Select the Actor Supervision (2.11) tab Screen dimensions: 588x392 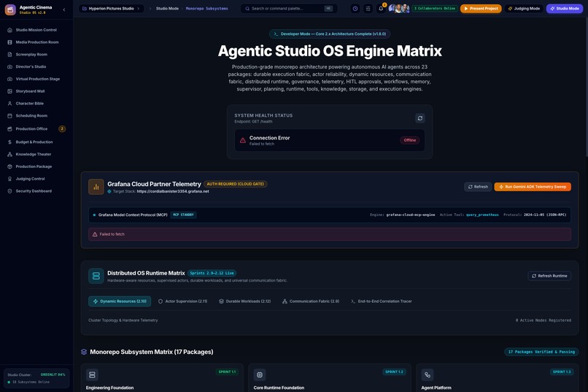pyautogui.click(x=182, y=301)
